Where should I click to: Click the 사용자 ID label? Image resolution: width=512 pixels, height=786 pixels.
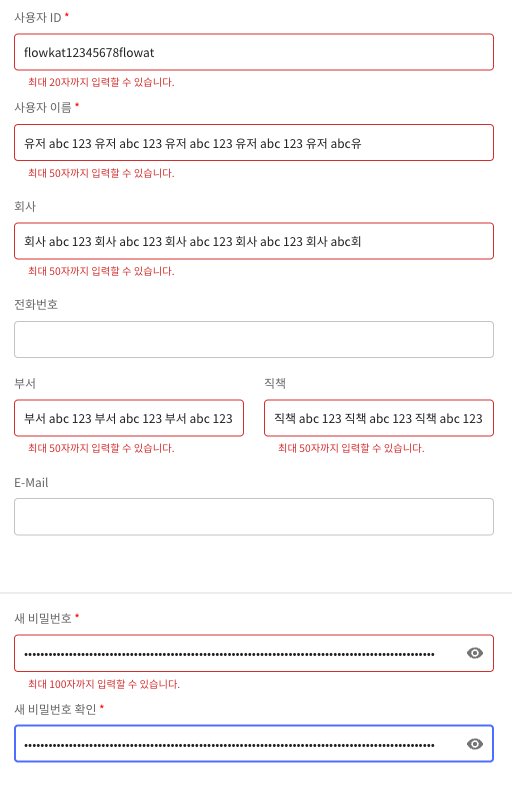coord(38,18)
